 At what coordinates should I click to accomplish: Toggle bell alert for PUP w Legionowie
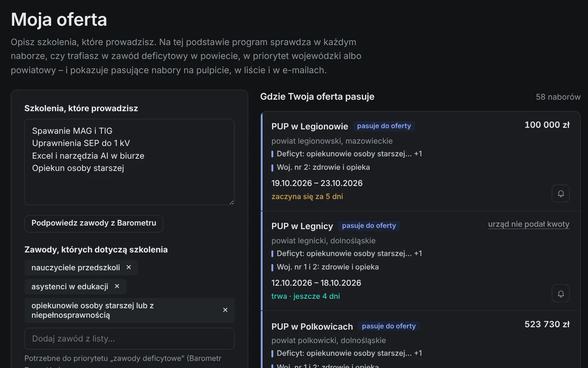click(x=561, y=193)
